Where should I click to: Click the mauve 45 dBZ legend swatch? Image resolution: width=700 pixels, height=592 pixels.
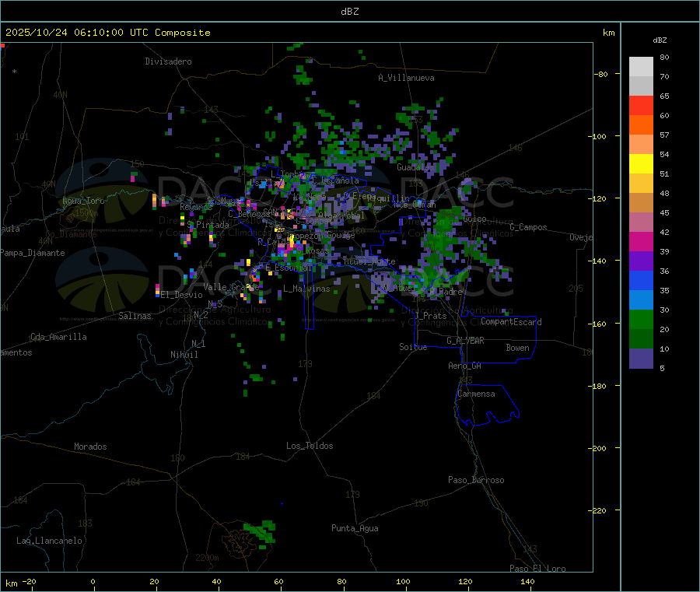(x=641, y=222)
